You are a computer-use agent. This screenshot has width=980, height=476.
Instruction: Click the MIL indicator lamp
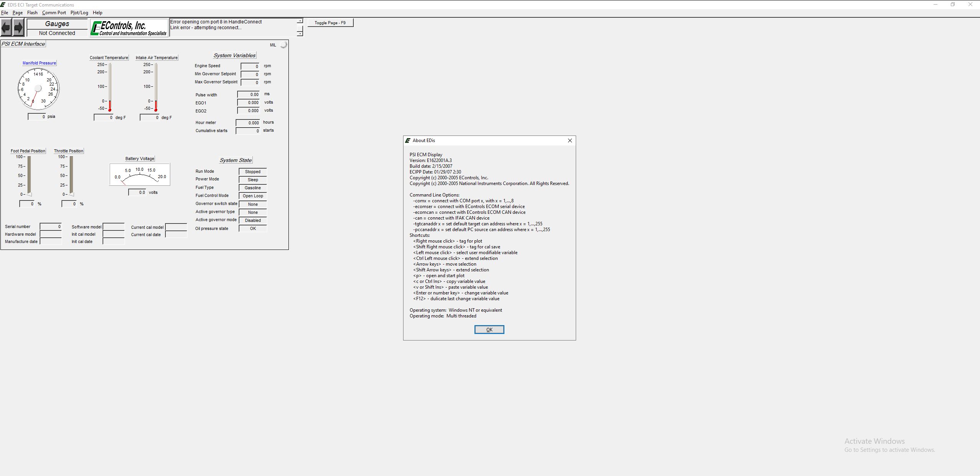283,45
